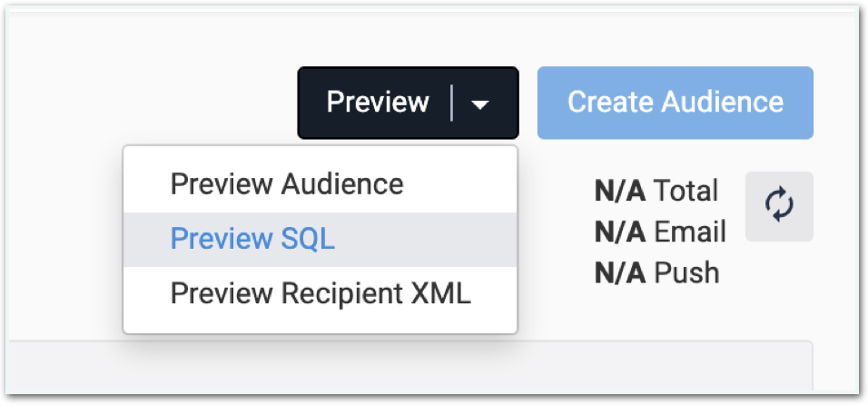Click the bold N/A value beside Total
The image size is (868, 405).
click(619, 191)
